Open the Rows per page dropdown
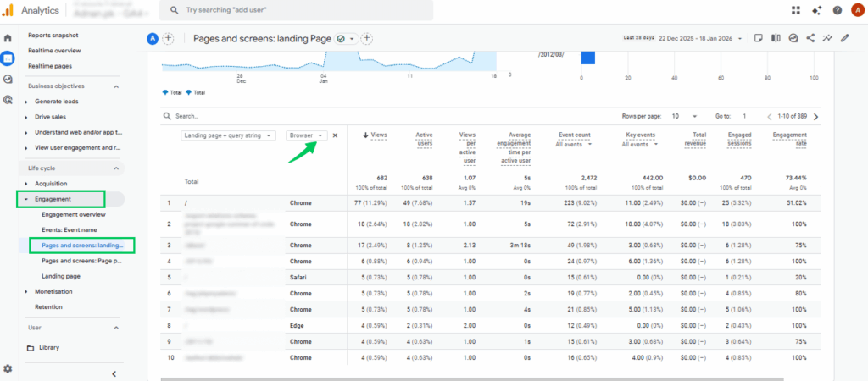Viewport: 868px width, 381px height. (683, 116)
